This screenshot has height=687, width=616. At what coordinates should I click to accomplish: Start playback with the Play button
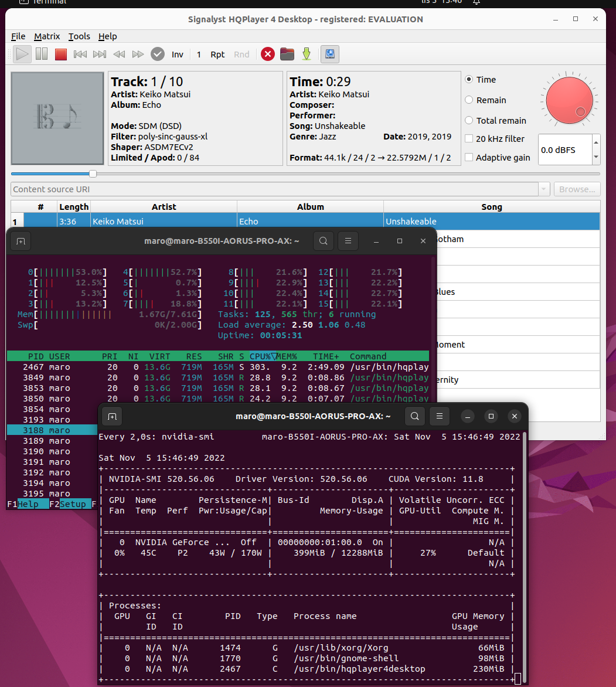22,55
